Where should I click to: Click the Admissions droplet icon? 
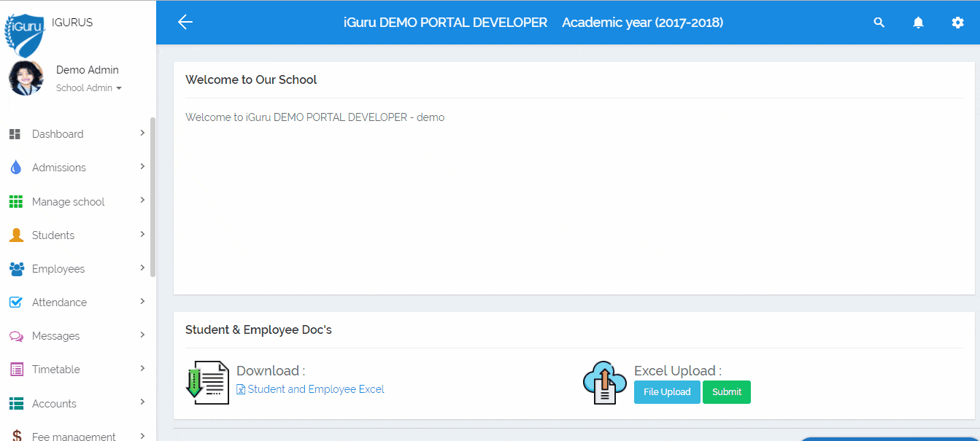[x=15, y=168]
